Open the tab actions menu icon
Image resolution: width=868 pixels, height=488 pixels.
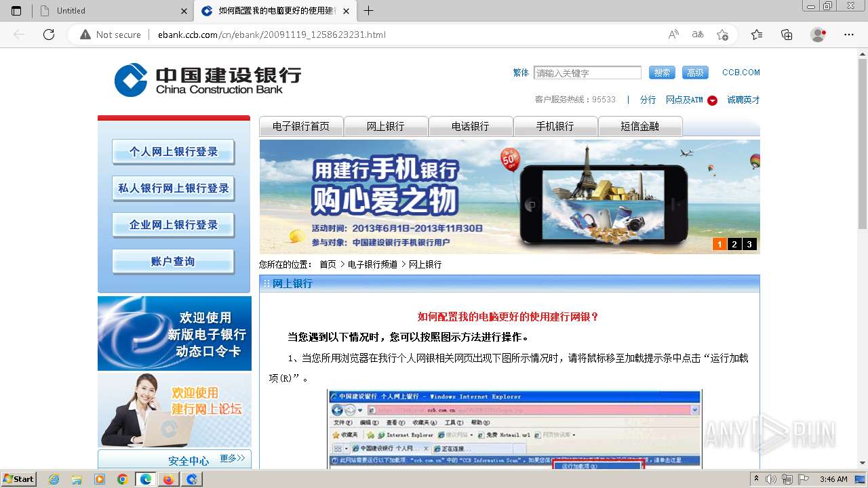tap(16, 11)
